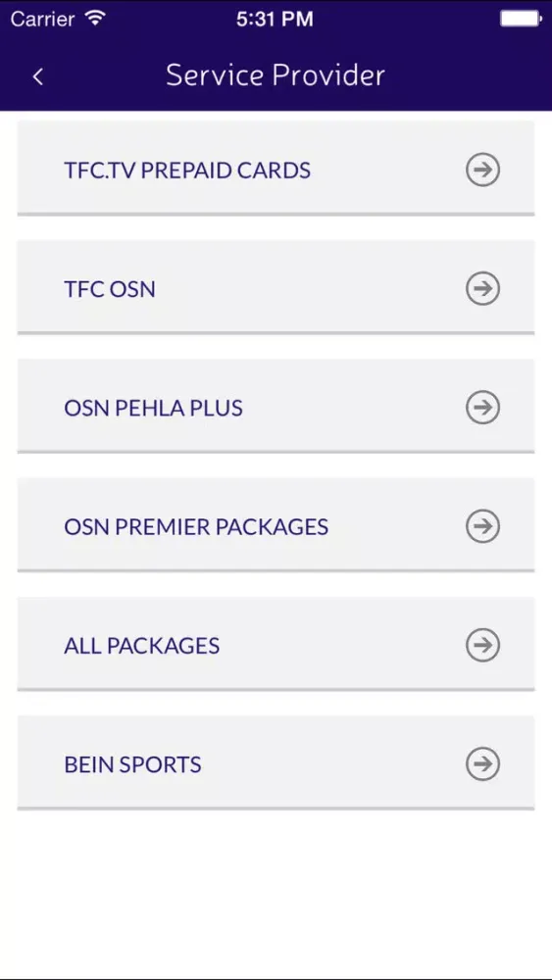The height and width of the screenshot is (980, 552).
Task: Select the ALL PACKAGES row
Action: click(x=276, y=643)
